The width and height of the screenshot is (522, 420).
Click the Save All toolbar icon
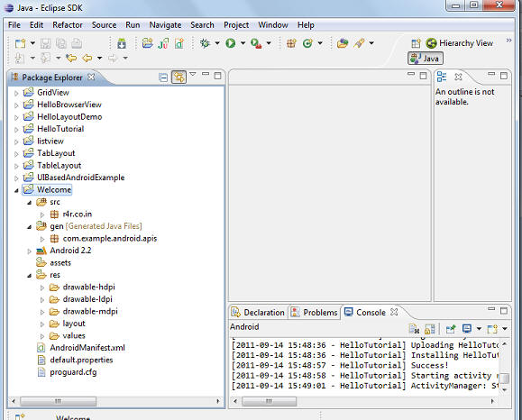pyautogui.click(x=61, y=43)
